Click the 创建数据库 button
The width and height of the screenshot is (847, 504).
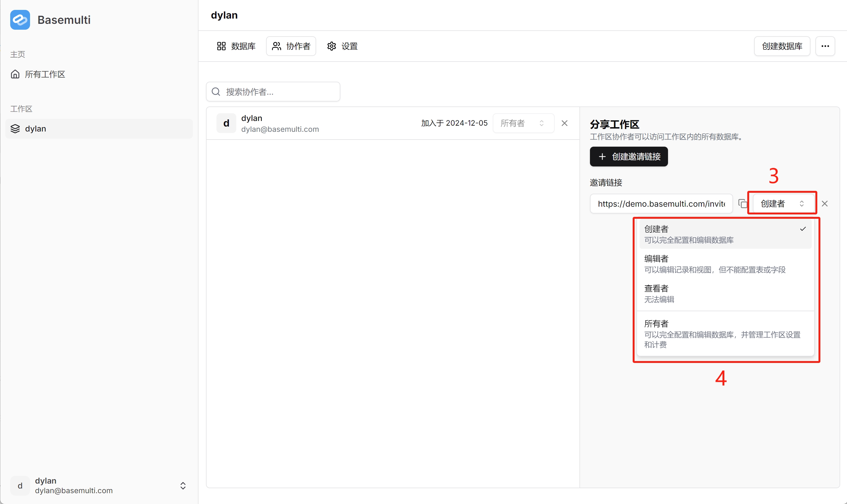[x=782, y=46]
